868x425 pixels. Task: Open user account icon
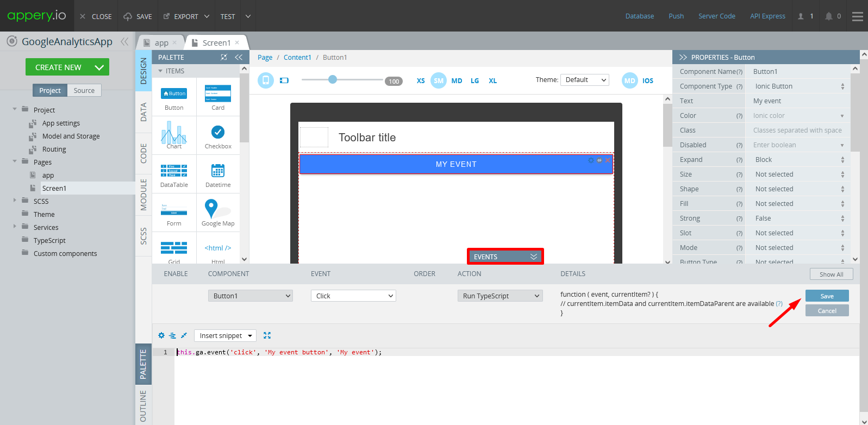(x=801, y=16)
